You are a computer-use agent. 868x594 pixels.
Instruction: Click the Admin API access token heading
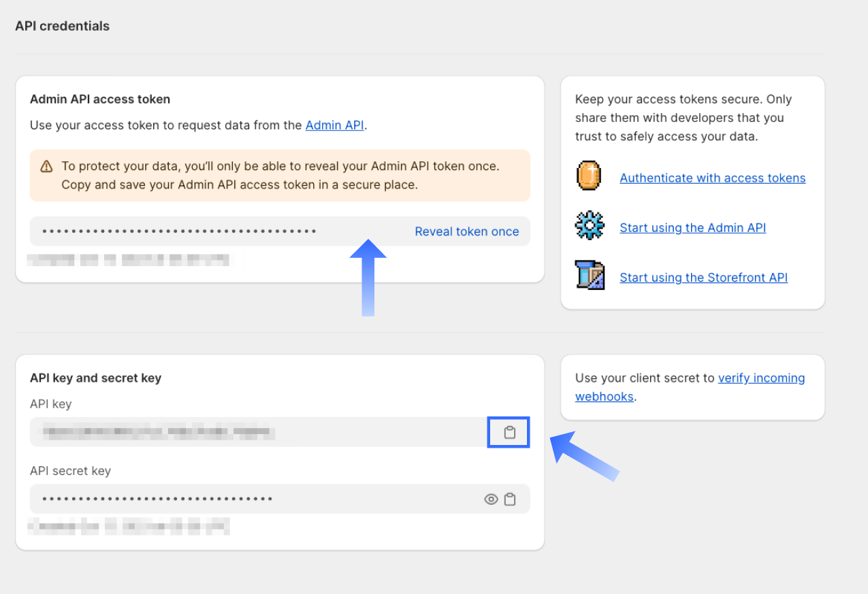(x=100, y=99)
